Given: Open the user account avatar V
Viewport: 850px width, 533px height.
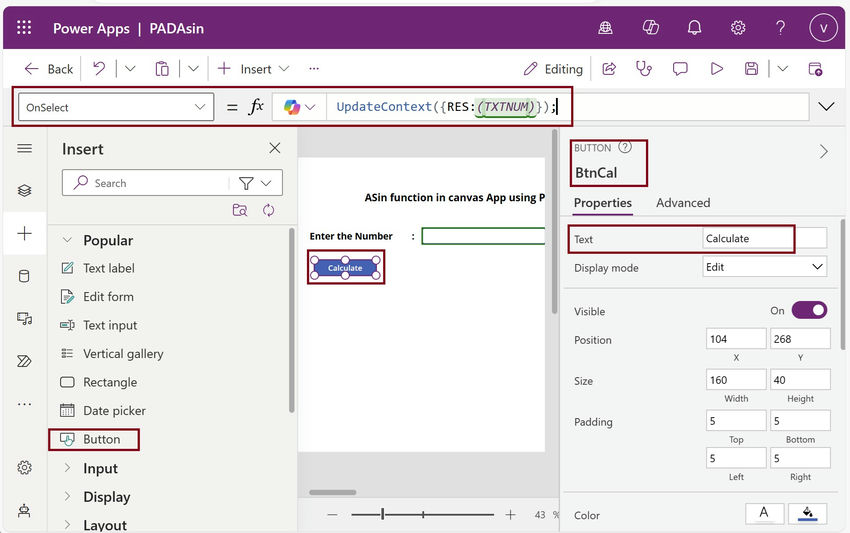Looking at the screenshot, I should (x=823, y=28).
